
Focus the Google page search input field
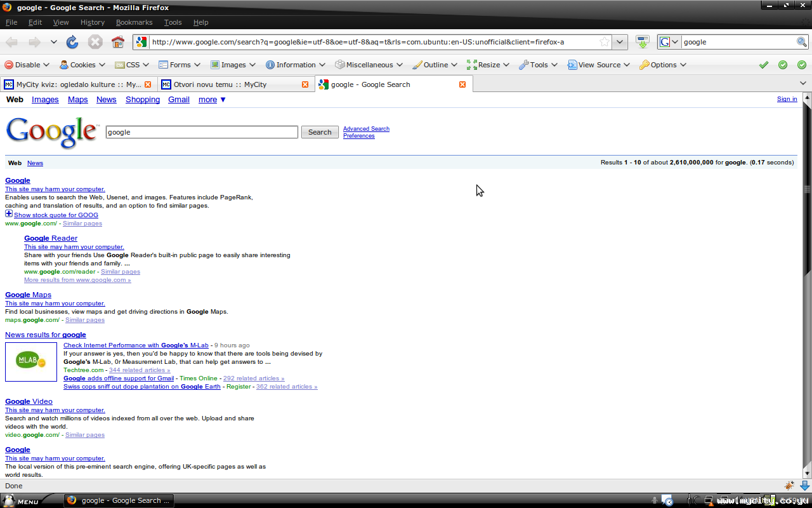[202, 132]
